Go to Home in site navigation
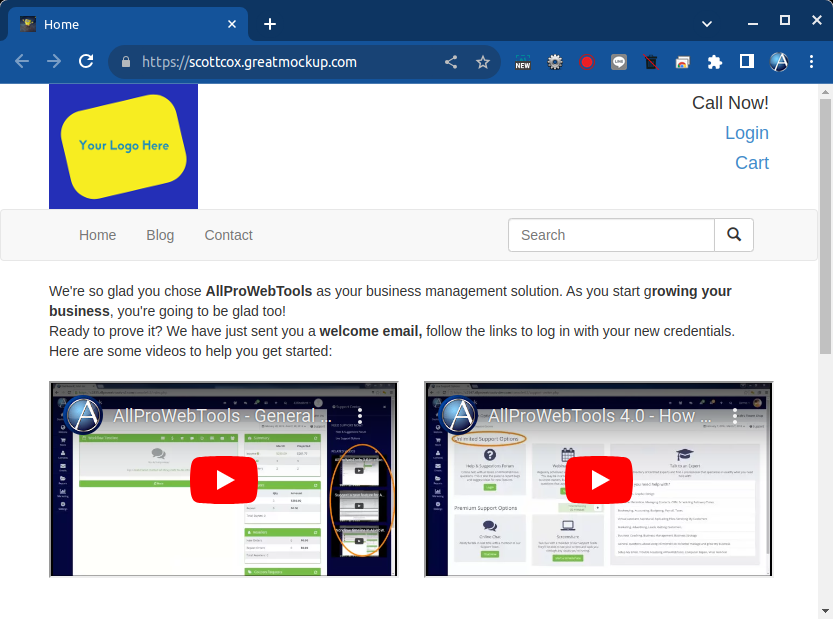833x619 pixels. click(97, 235)
